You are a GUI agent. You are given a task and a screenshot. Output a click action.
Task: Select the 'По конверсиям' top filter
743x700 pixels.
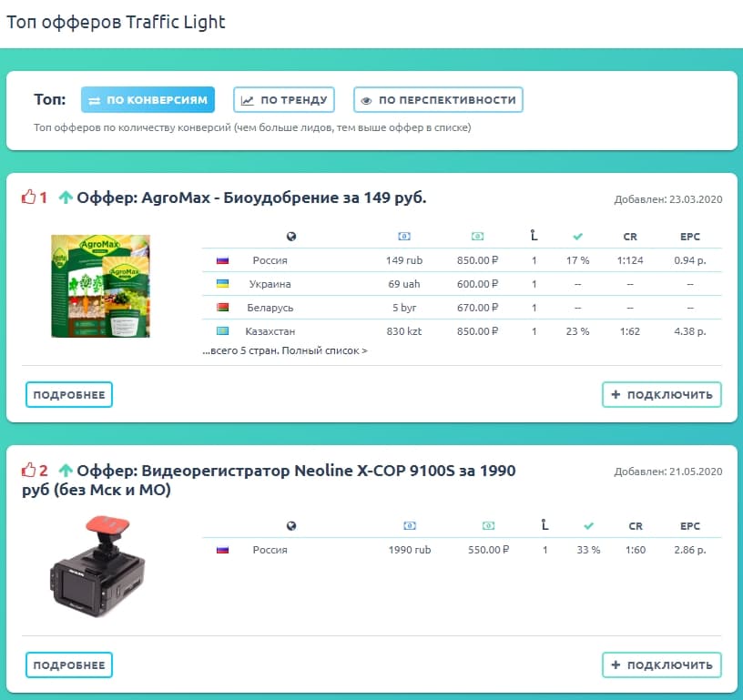148,100
